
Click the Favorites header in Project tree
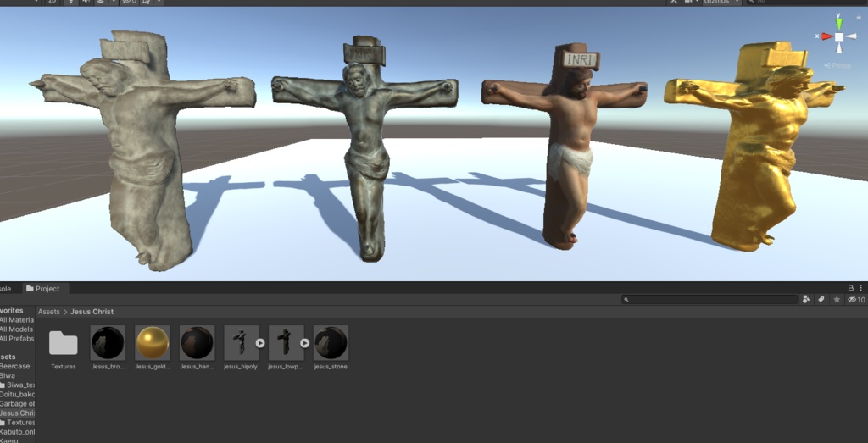click(12, 310)
